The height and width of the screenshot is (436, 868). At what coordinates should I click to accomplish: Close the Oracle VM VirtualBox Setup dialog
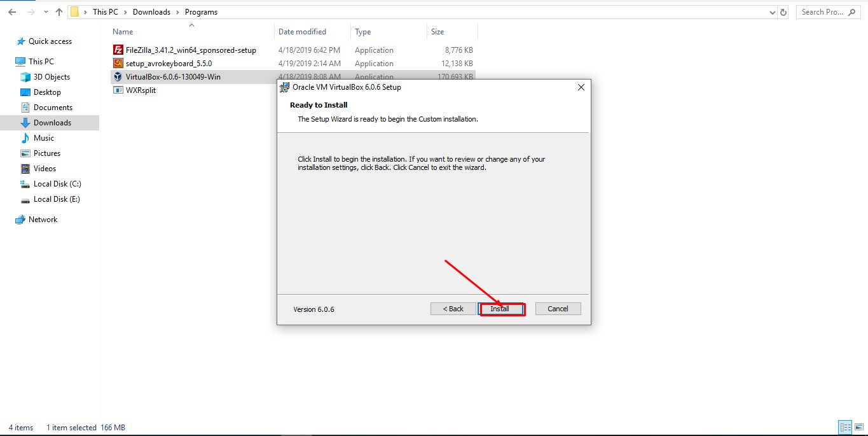click(581, 87)
